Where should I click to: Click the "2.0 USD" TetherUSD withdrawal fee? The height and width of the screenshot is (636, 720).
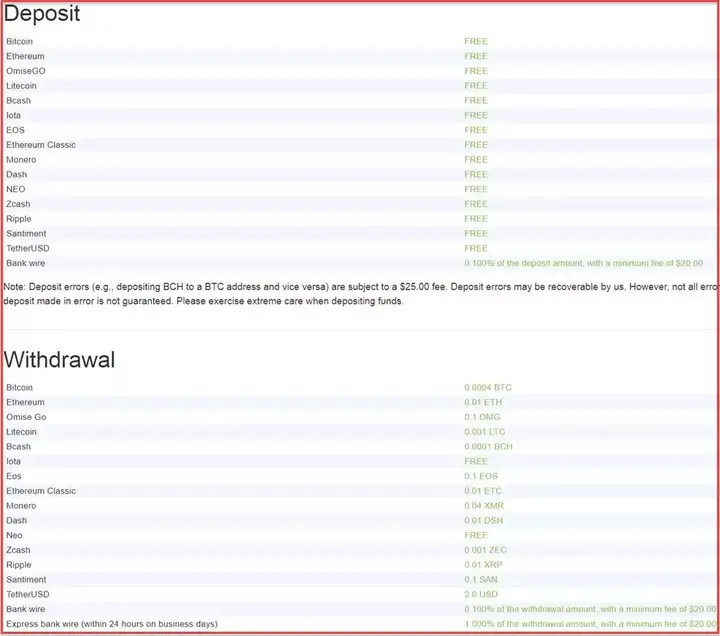(x=481, y=594)
